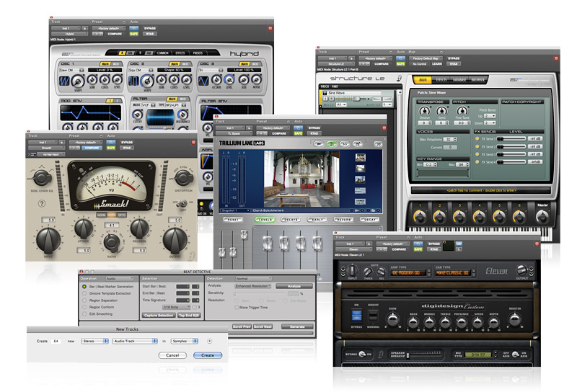Click the Smack! Distortion knob
Viewport: 577px width, 392px height.
tap(184, 178)
